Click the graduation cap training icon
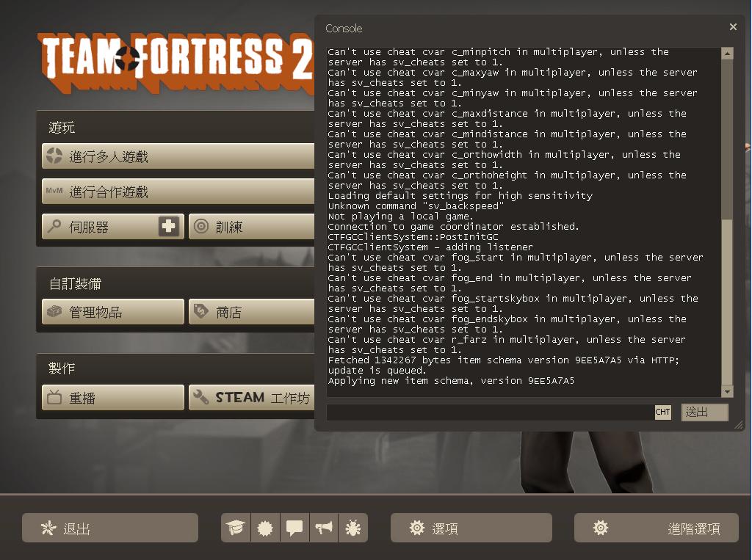Viewport: 752px width, 560px height. pos(236,528)
